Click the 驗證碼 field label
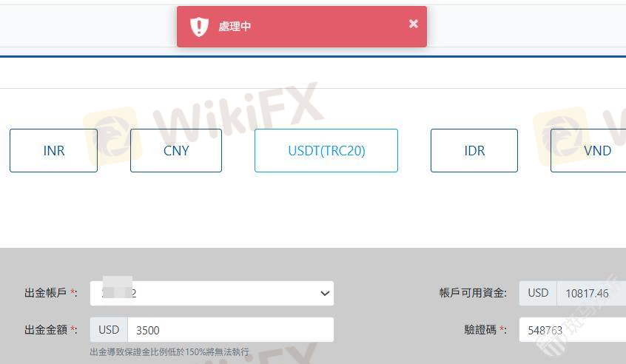 (480, 330)
